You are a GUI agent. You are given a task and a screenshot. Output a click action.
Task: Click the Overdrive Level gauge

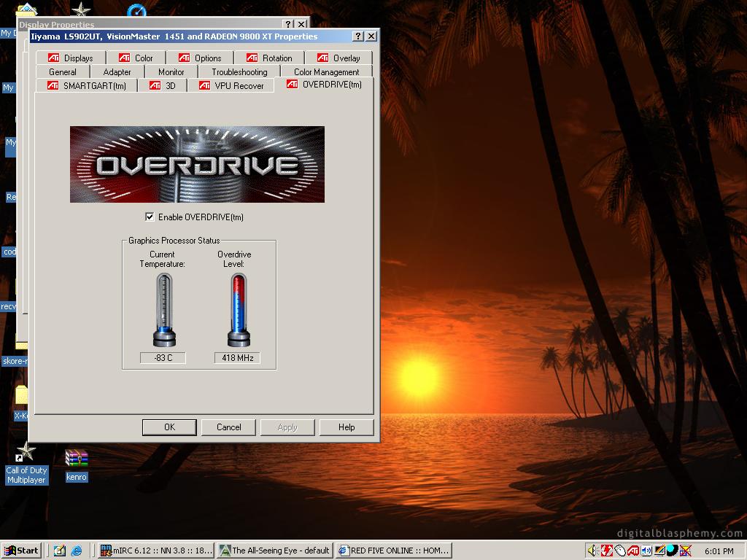tap(239, 310)
